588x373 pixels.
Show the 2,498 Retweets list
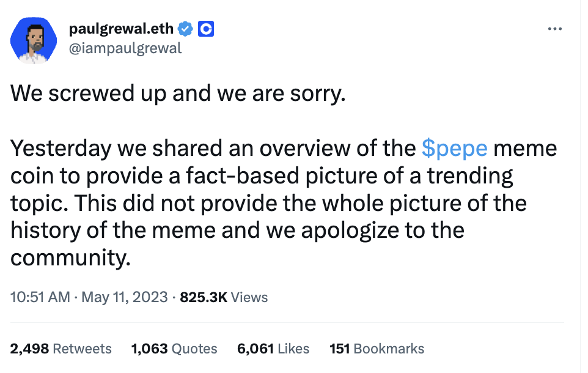61,349
